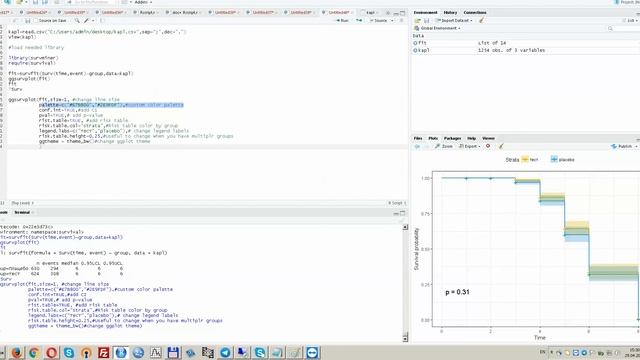Open the '(Top Level)' code section navigator
This screenshot has width=640, height=360.
pos(23,203)
